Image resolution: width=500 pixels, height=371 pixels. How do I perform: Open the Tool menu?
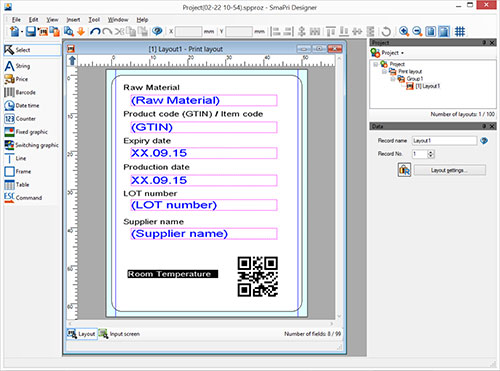click(94, 20)
